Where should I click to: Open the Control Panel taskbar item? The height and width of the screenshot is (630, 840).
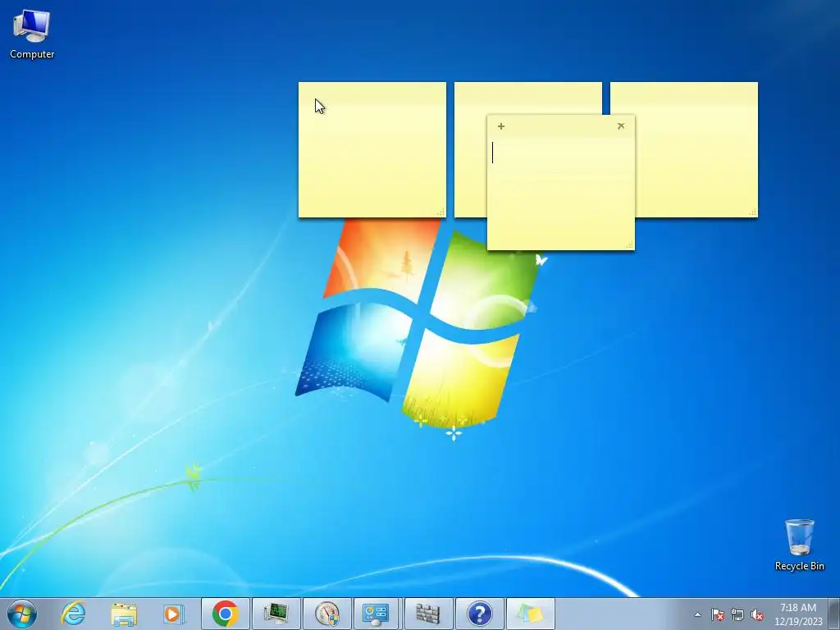click(x=375, y=614)
